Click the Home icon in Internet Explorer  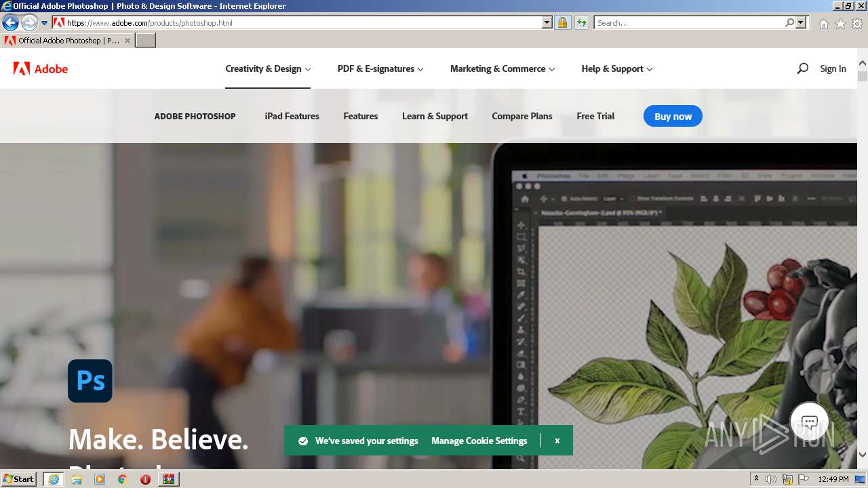point(823,24)
